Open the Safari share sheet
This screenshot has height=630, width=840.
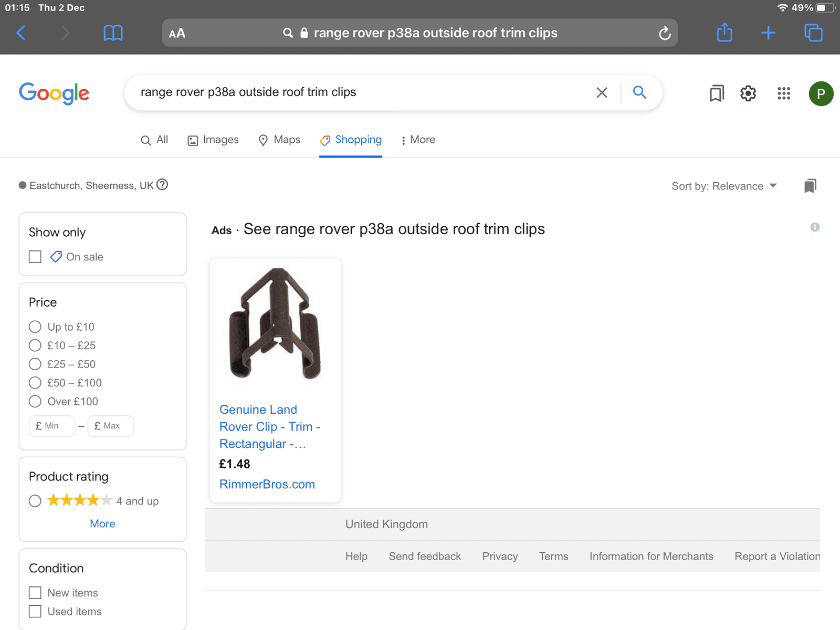pos(724,32)
